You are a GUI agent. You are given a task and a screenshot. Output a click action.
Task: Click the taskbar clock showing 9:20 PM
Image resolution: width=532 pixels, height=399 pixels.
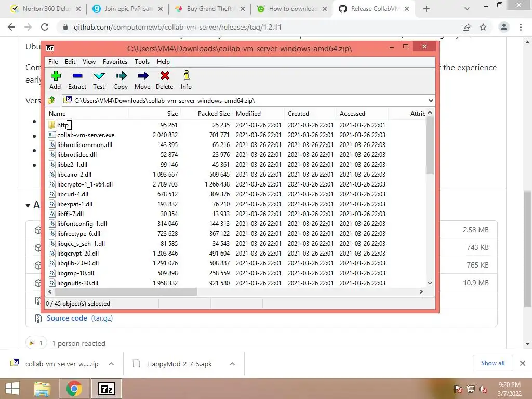pyautogui.click(x=509, y=389)
